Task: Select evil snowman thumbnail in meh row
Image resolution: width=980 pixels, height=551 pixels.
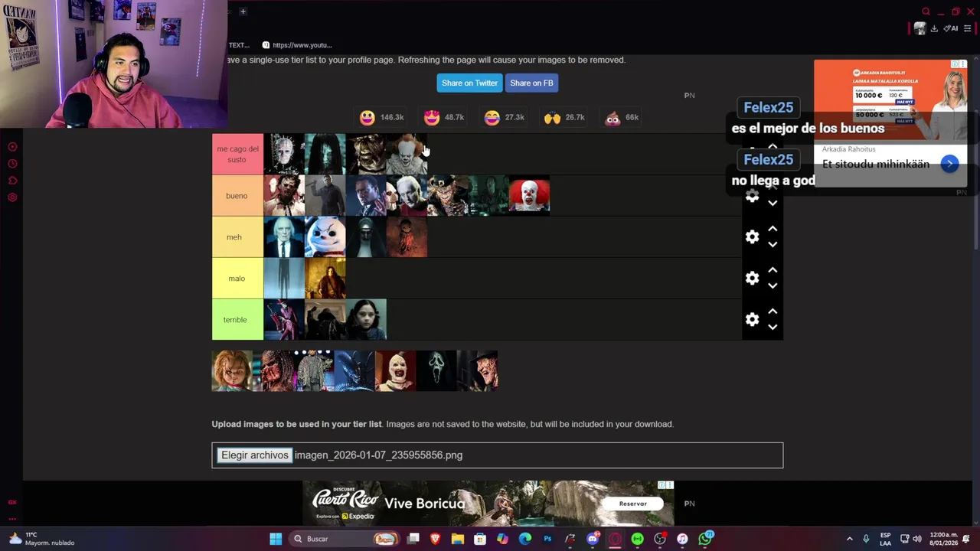Action: [x=325, y=237]
